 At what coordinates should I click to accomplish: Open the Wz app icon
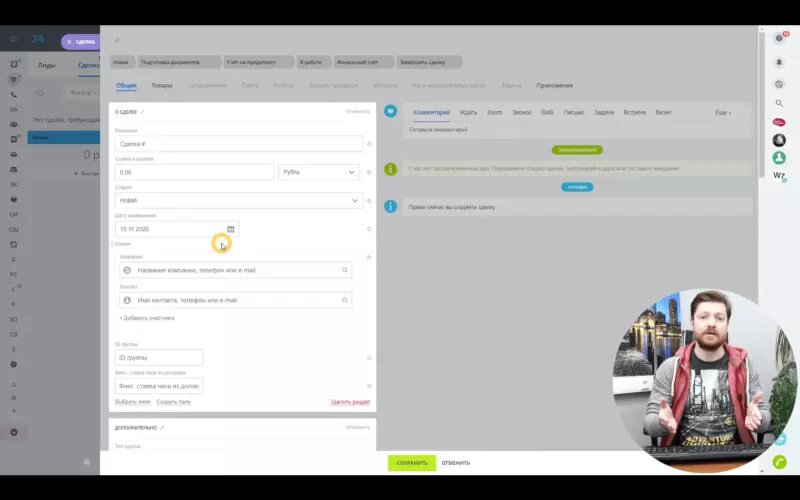tap(779, 176)
